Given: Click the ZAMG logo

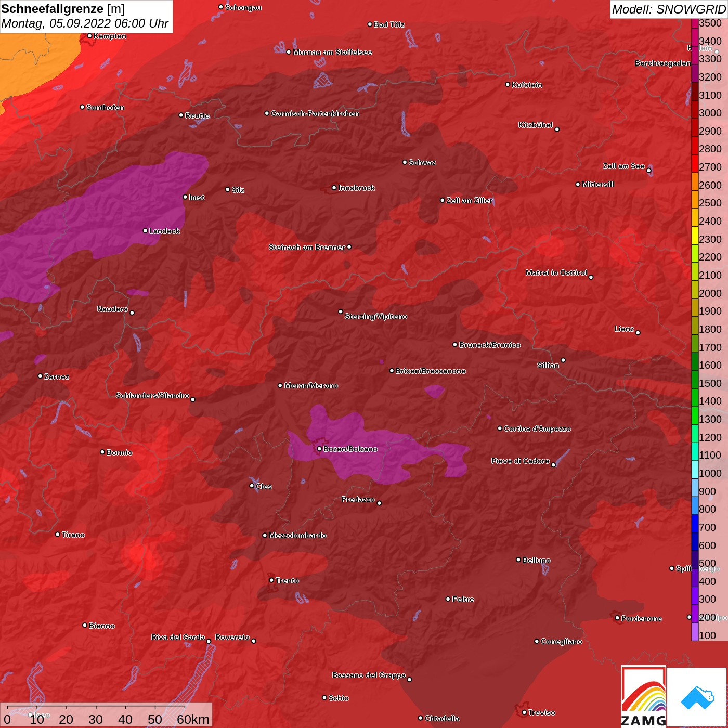Looking at the screenshot, I should click(x=644, y=697).
